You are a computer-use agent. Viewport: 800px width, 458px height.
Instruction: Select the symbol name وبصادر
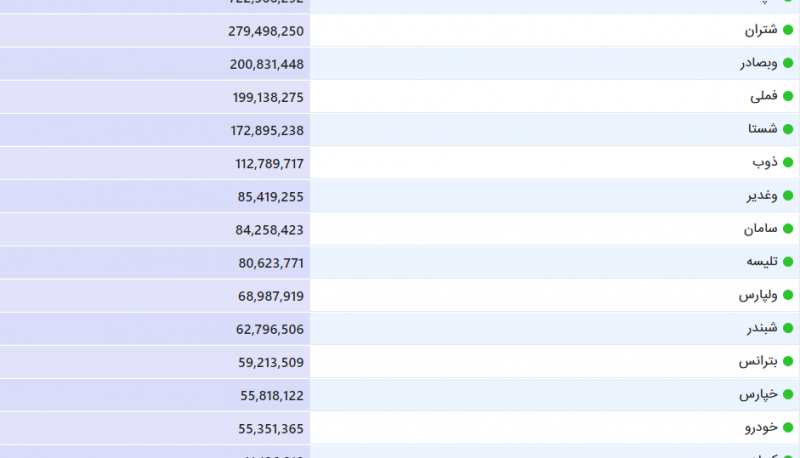(759, 63)
